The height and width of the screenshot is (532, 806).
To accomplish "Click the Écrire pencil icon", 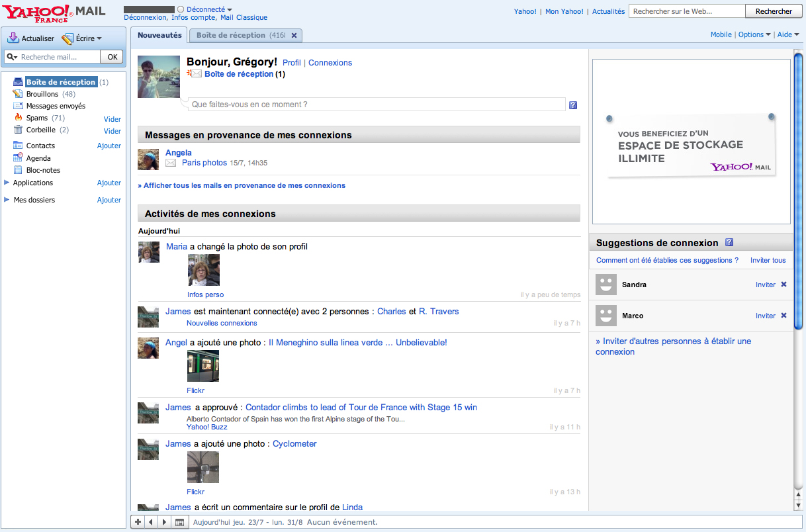I will [67, 39].
